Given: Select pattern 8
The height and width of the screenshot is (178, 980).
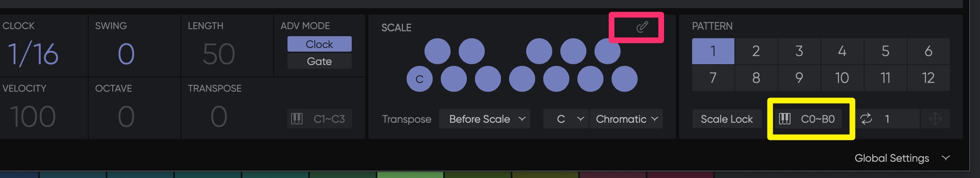Looking at the screenshot, I should tap(756, 78).
